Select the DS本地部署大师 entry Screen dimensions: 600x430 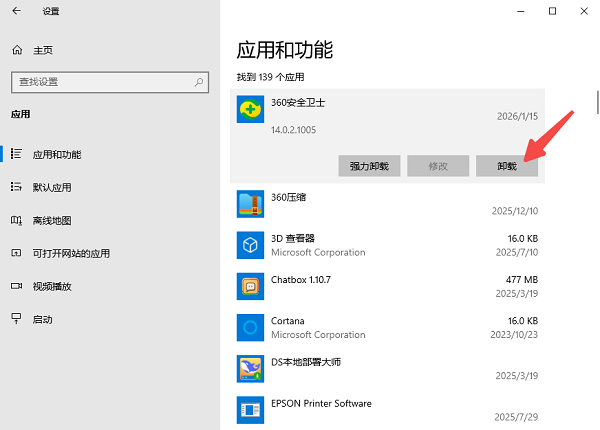(387, 369)
